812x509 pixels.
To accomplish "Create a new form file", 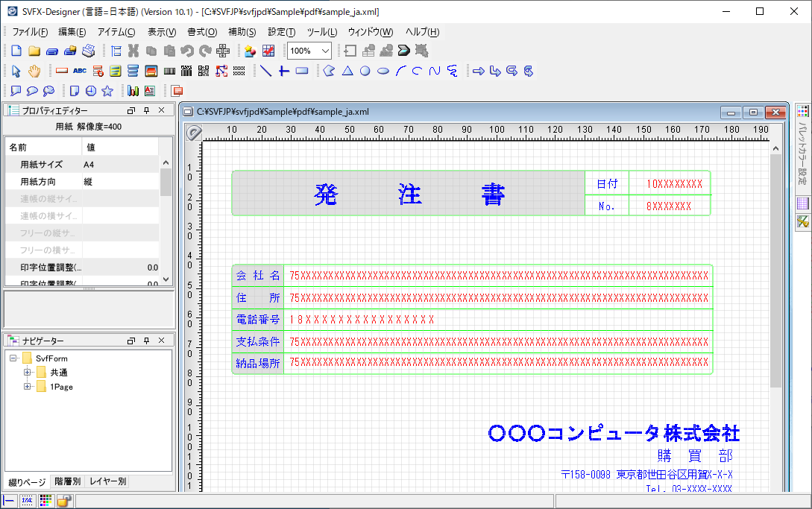I will click(16, 51).
